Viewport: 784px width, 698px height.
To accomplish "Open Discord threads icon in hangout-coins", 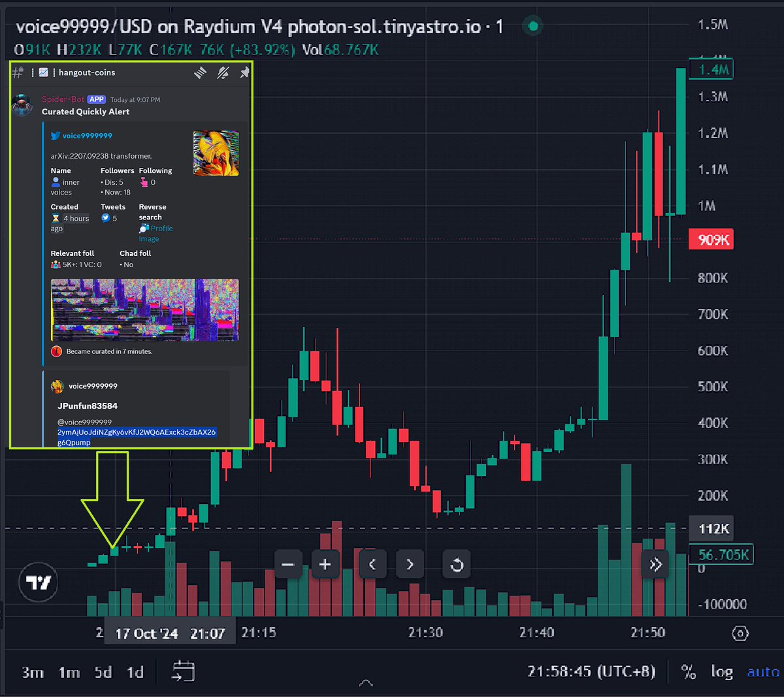I will pos(201,73).
